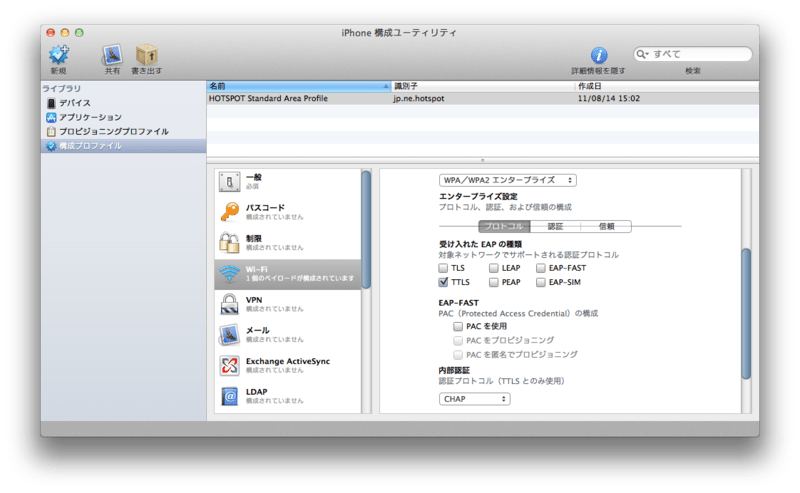Open the search field magnifier dropdown
The width and height of the screenshot is (800, 493).
coord(644,54)
